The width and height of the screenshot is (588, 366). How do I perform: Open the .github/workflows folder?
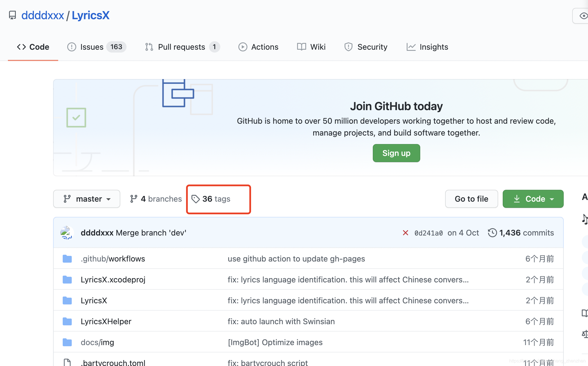pyautogui.click(x=113, y=259)
